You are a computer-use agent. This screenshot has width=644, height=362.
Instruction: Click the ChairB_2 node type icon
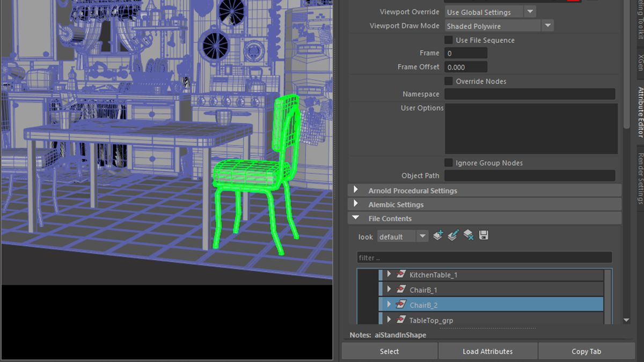(400, 305)
